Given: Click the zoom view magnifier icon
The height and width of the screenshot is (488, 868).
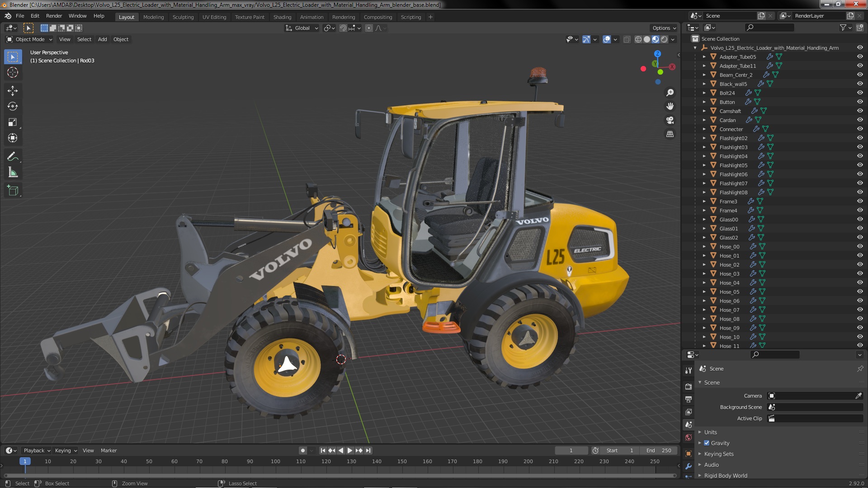Looking at the screenshot, I should [x=670, y=93].
